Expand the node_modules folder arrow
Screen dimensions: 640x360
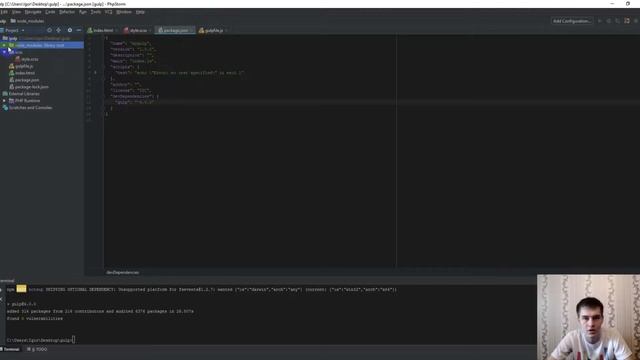pyautogui.click(x=4, y=45)
